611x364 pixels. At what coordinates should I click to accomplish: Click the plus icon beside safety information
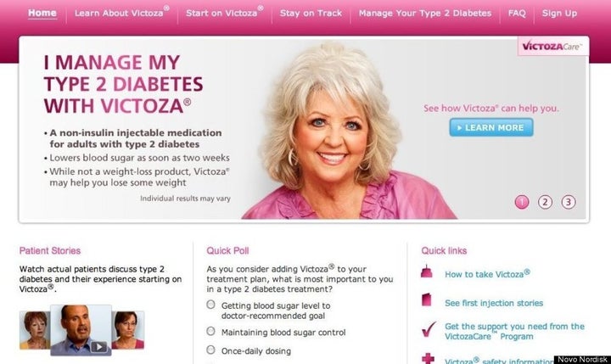[428, 359]
